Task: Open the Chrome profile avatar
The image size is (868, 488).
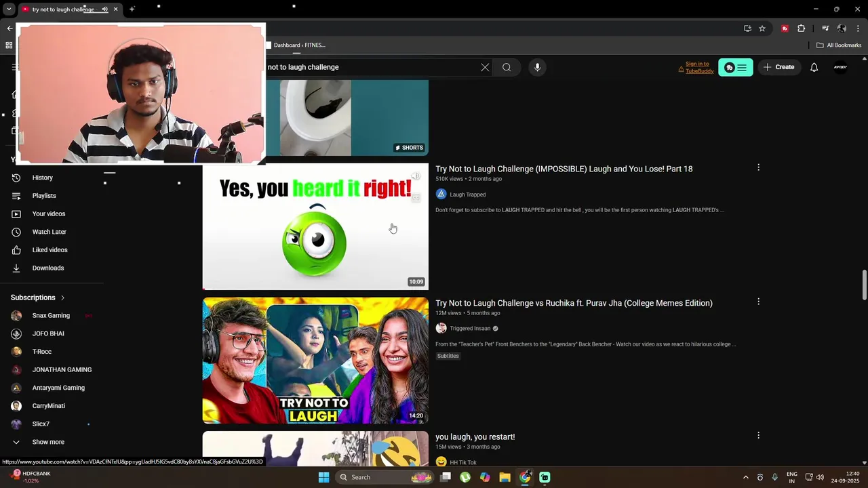Action: pyautogui.click(x=842, y=28)
